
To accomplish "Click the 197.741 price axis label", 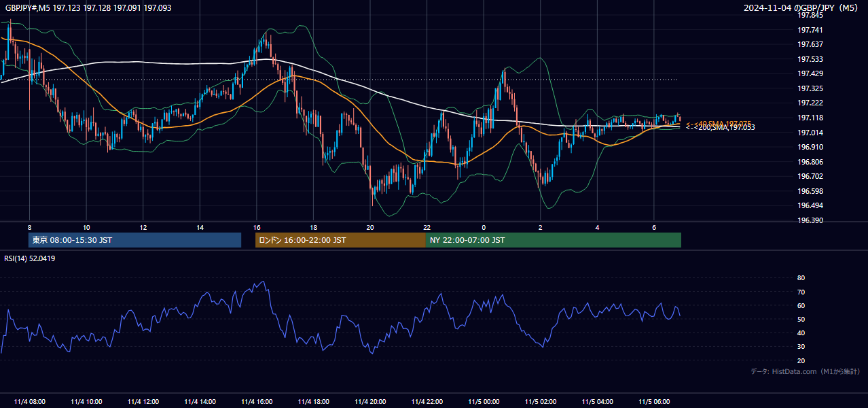I will click(809, 30).
